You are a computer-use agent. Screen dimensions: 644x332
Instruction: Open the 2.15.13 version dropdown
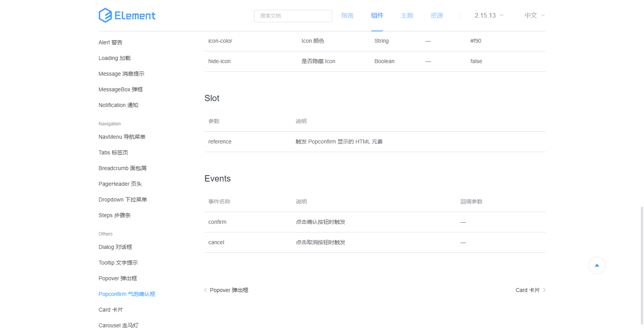489,16
